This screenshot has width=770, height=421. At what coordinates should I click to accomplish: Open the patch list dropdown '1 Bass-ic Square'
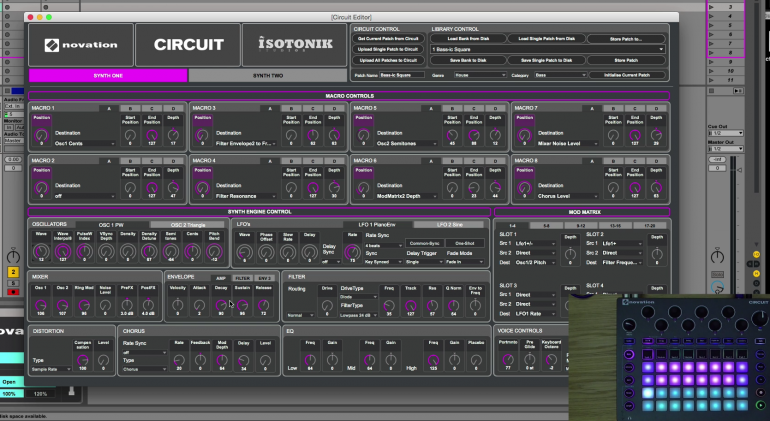click(548, 49)
